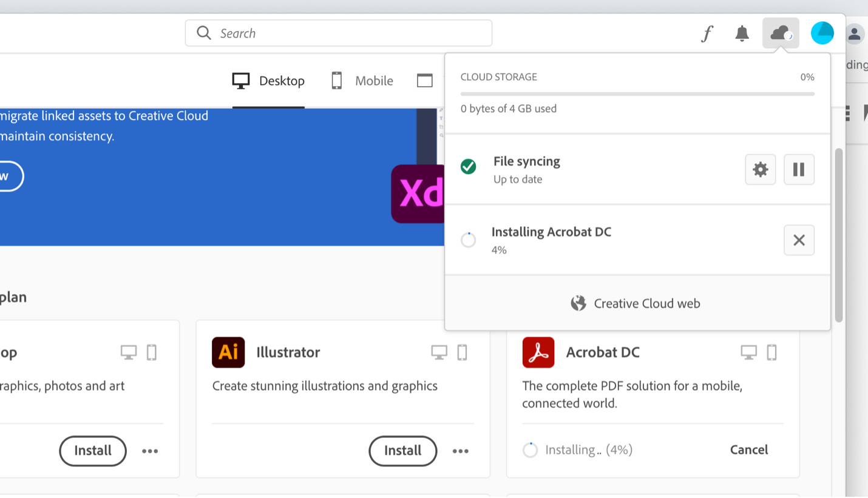Click Photoshop card desktop platform icon

pos(129,352)
